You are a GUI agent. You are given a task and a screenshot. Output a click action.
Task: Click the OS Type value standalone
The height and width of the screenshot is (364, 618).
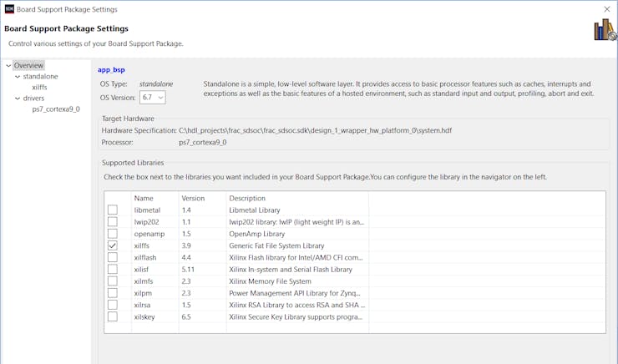(156, 84)
